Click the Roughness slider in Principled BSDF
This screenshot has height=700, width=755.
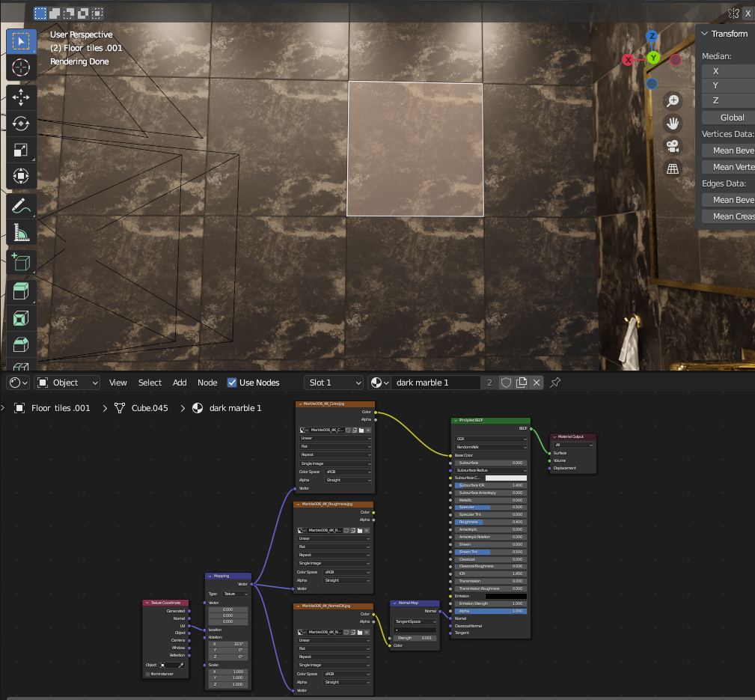click(491, 523)
